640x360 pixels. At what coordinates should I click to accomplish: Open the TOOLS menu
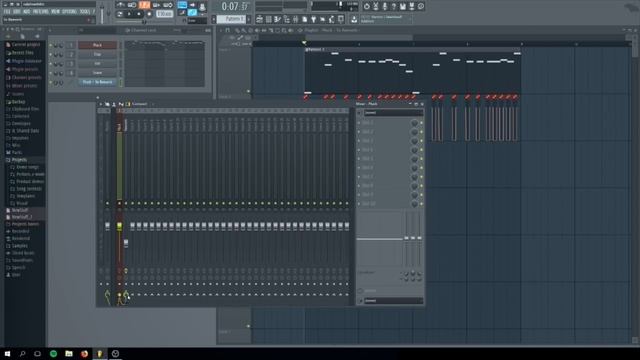[x=85, y=12]
